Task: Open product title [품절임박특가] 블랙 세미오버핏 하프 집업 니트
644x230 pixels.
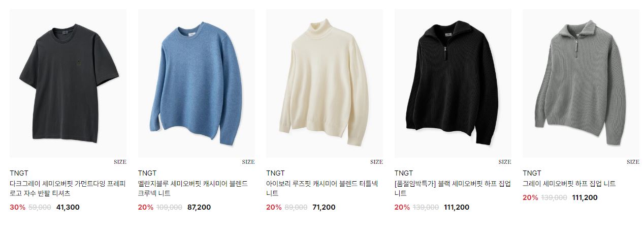Action: (x=453, y=189)
